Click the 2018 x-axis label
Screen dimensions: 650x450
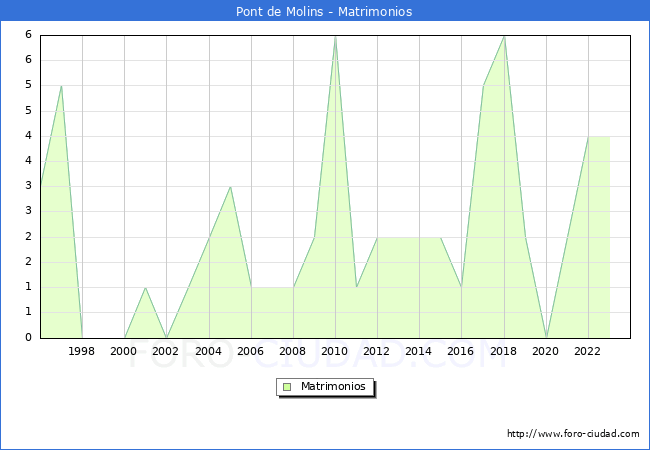[503, 351]
